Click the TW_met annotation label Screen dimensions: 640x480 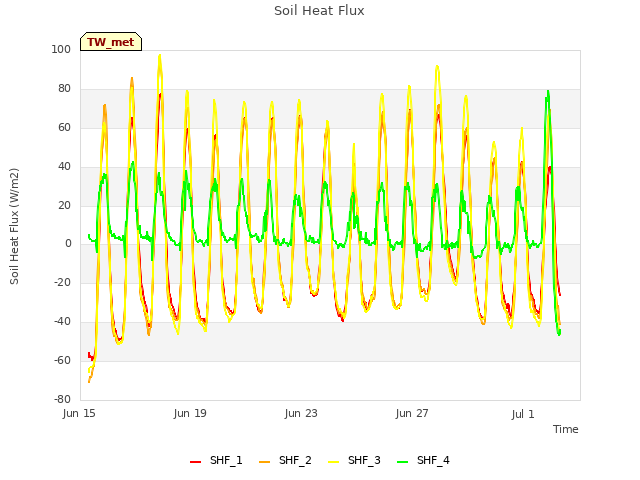tap(111, 42)
